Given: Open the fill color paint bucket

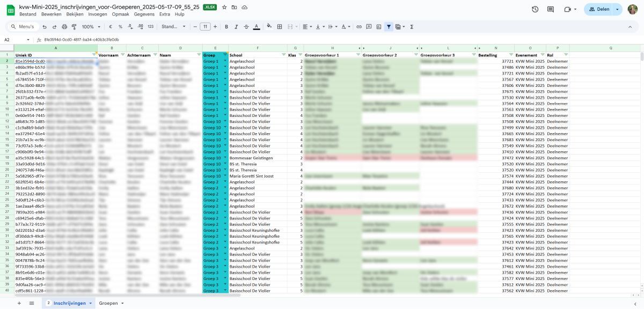Looking at the screenshot, I should click(269, 27).
